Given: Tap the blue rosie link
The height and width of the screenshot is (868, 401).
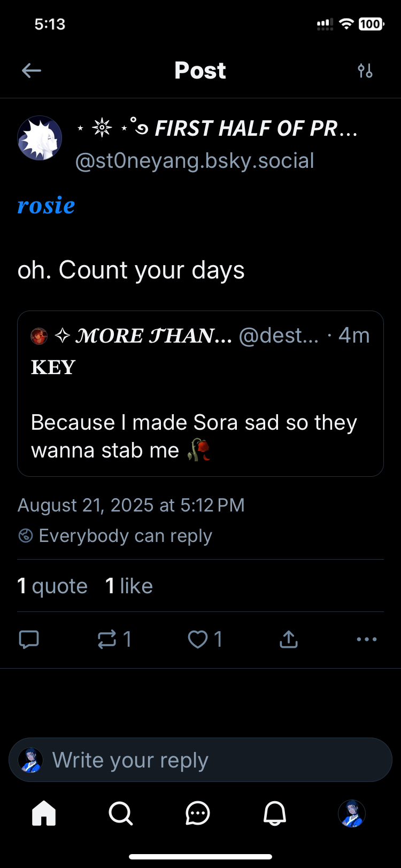Looking at the screenshot, I should pyautogui.click(x=47, y=206).
